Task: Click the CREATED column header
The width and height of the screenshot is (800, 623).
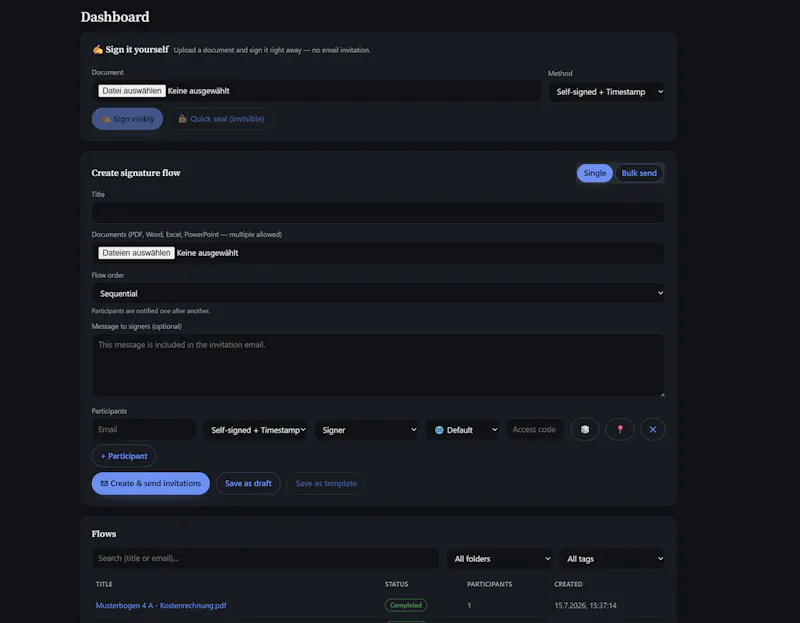Action: pos(568,584)
